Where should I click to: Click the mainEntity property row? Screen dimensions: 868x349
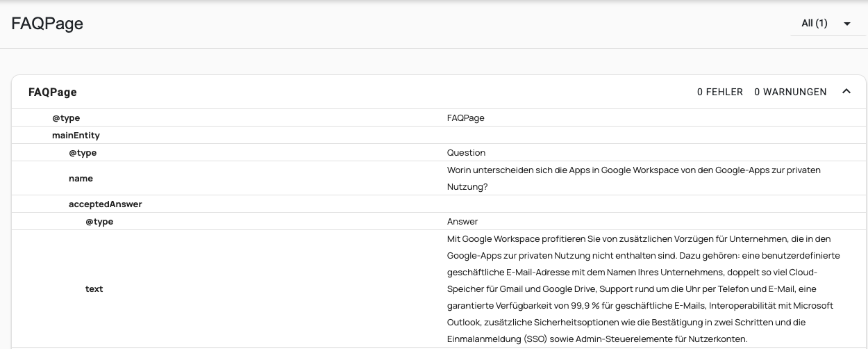tap(439, 135)
